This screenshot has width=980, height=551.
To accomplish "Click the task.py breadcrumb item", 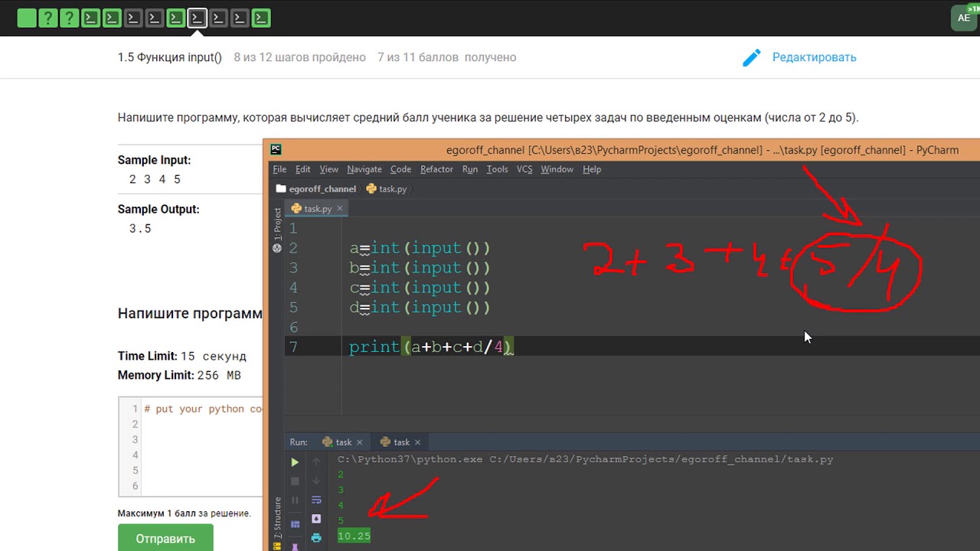I will (387, 189).
